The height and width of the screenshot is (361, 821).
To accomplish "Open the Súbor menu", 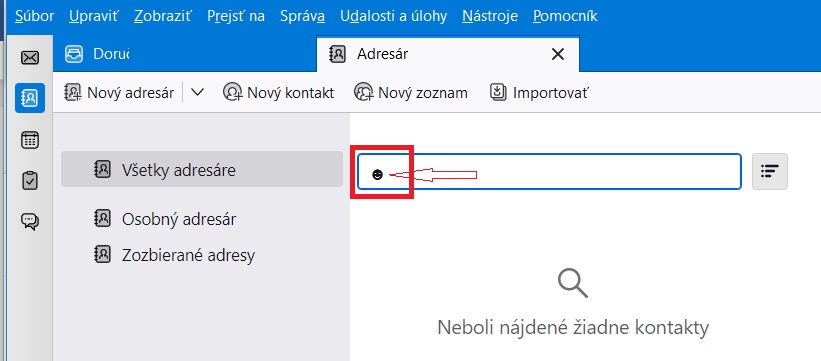I will coord(35,16).
